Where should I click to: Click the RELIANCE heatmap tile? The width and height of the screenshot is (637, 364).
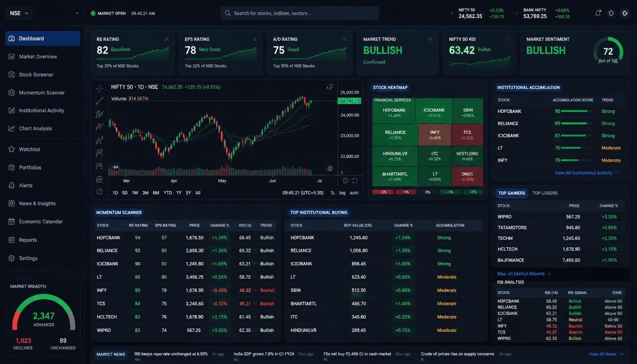pos(395,135)
